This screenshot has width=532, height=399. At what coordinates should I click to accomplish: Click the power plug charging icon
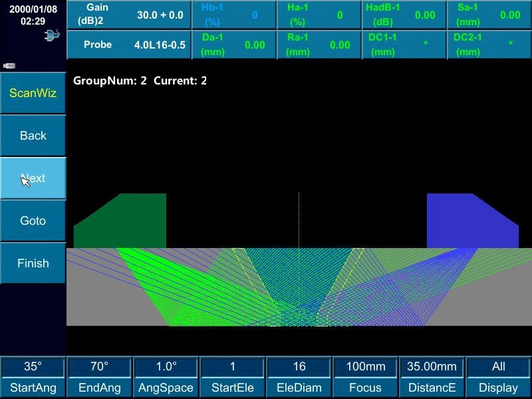52,35
